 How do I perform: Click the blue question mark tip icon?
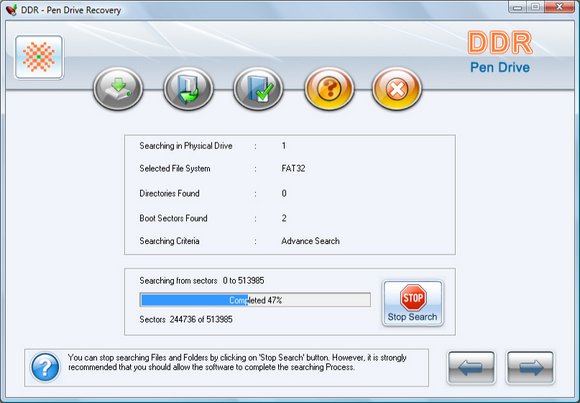pyautogui.click(x=45, y=367)
